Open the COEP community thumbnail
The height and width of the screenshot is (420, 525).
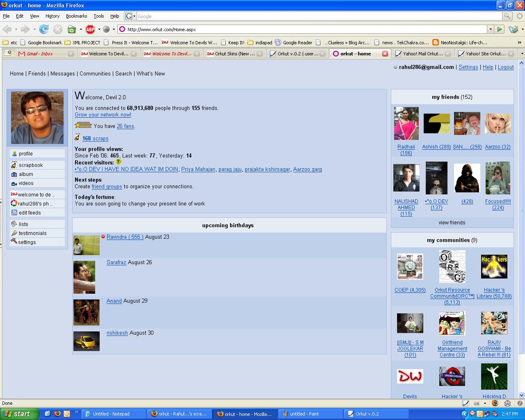pos(410,267)
